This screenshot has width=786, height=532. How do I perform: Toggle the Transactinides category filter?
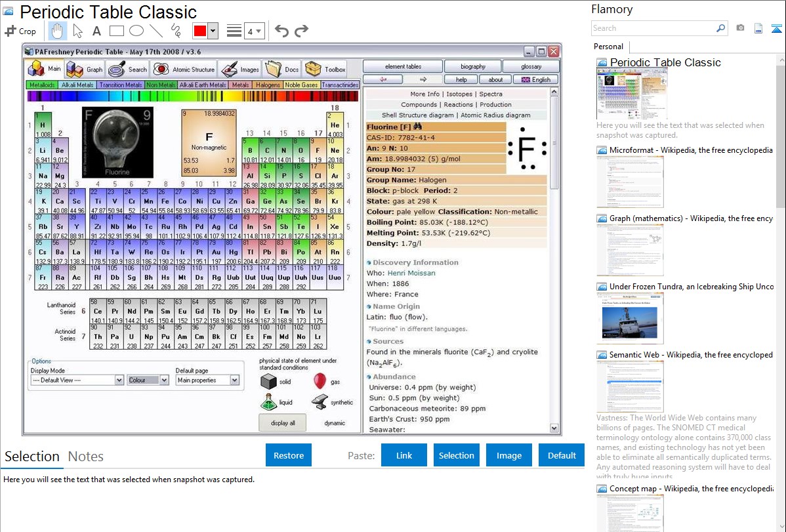pyautogui.click(x=340, y=85)
